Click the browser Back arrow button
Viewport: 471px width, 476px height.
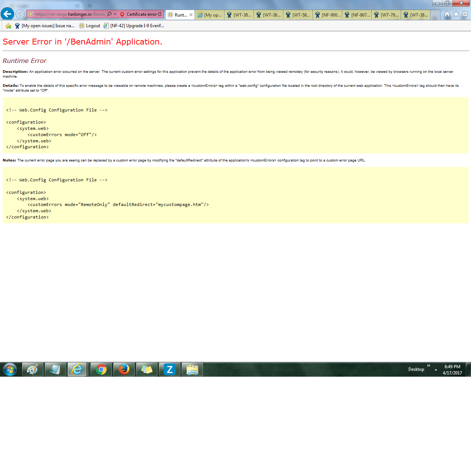(7, 14)
